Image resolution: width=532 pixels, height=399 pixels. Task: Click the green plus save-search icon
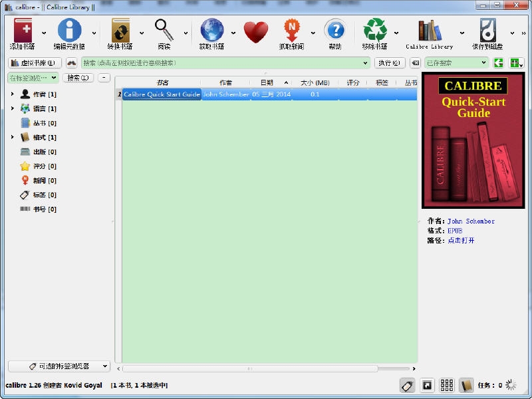pyautogui.click(x=517, y=63)
